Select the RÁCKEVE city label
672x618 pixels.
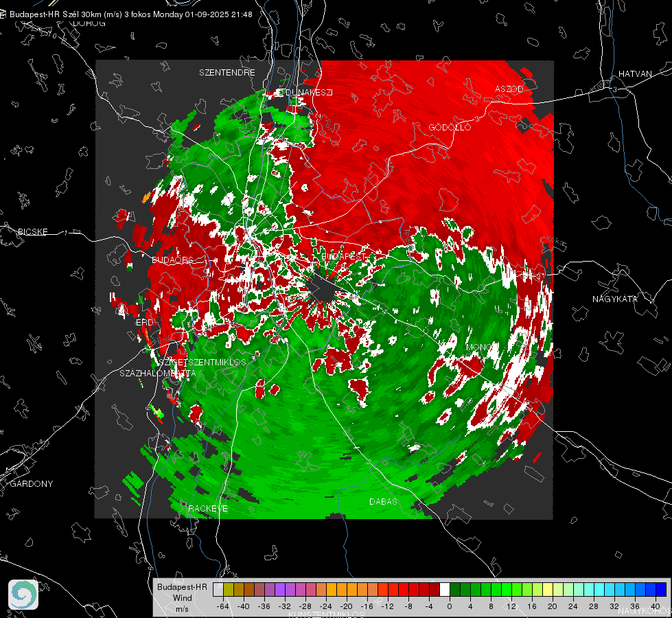(208, 508)
